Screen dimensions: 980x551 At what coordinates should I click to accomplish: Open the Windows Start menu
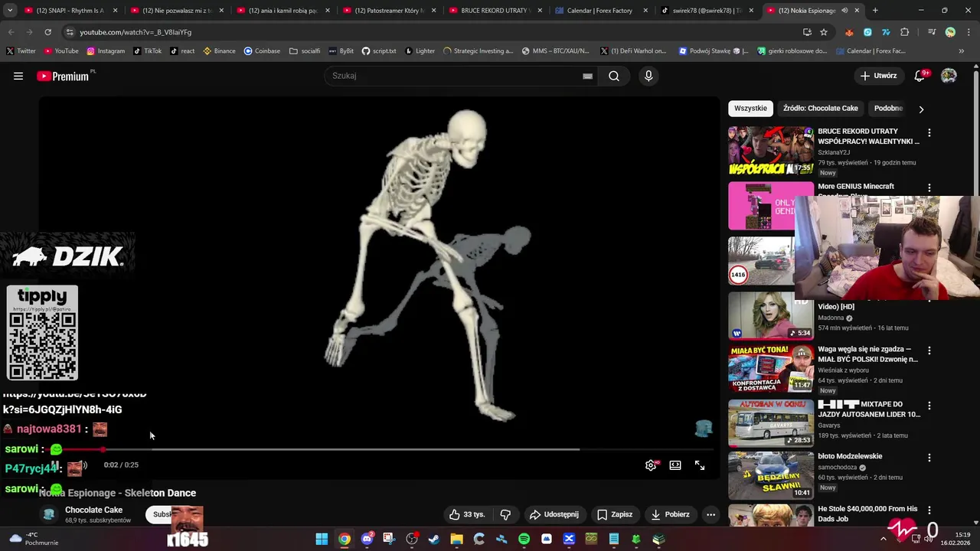(322, 539)
